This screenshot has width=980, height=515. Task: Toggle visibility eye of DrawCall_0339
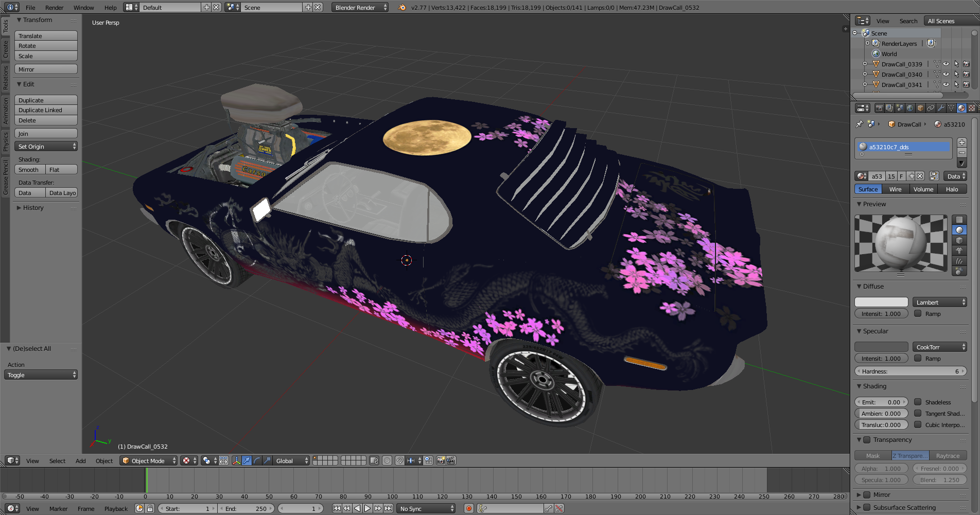pos(946,64)
